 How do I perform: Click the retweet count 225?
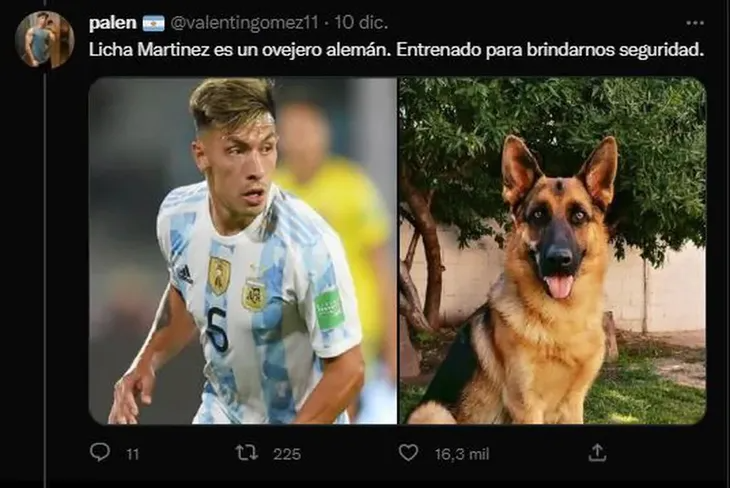point(287,454)
